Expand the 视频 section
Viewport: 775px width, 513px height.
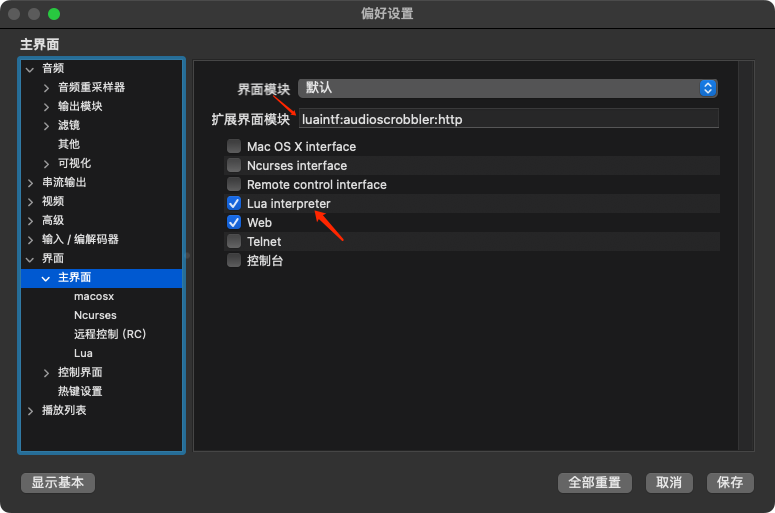click(x=30, y=202)
